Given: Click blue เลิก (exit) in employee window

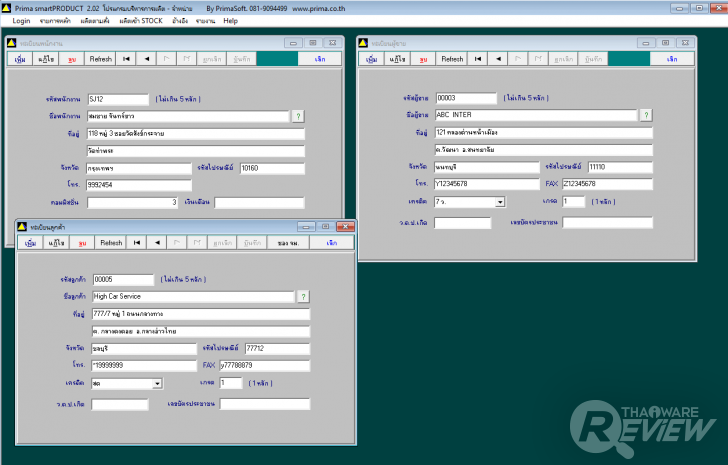Looking at the screenshot, I should coord(320,59).
